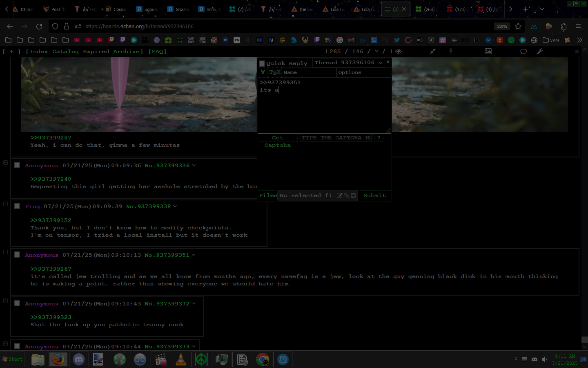This screenshot has height=368, width=588.
Task: Open post menu arrow for No.937399338
Action: pos(175,206)
